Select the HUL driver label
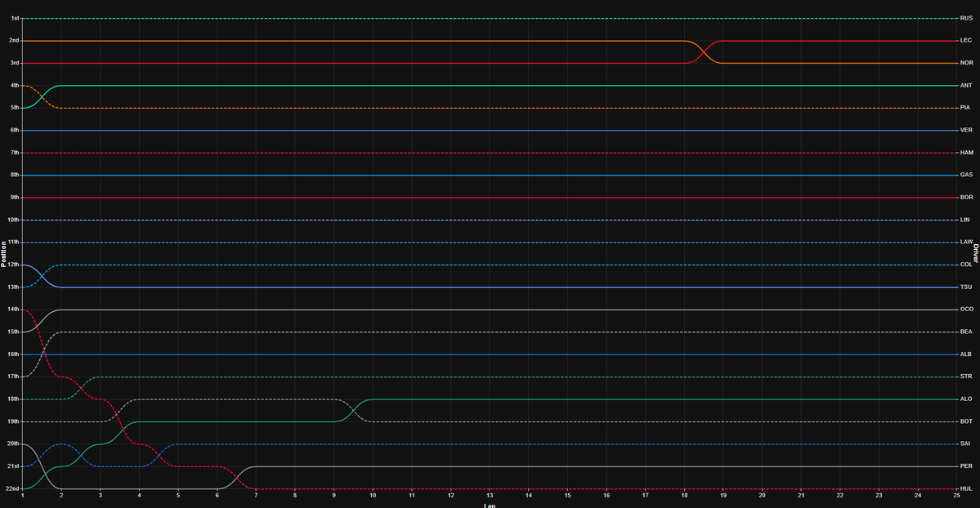The width and height of the screenshot is (980, 508). click(x=966, y=488)
